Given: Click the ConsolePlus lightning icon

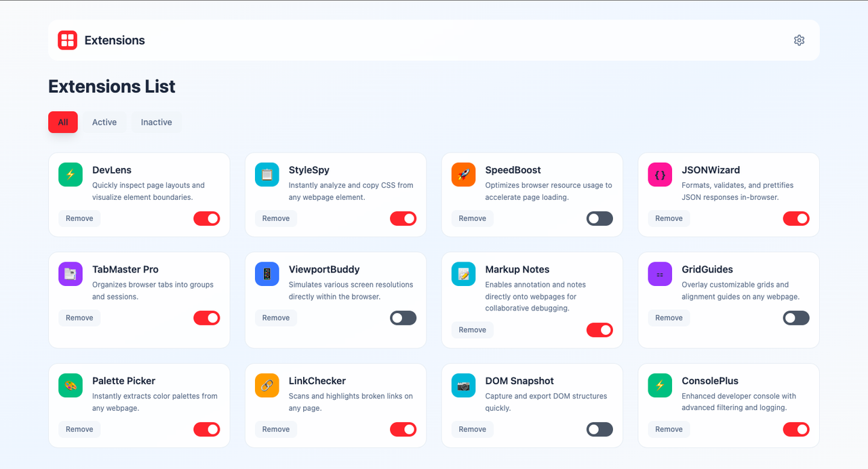Looking at the screenshot, I should [660, 386].
